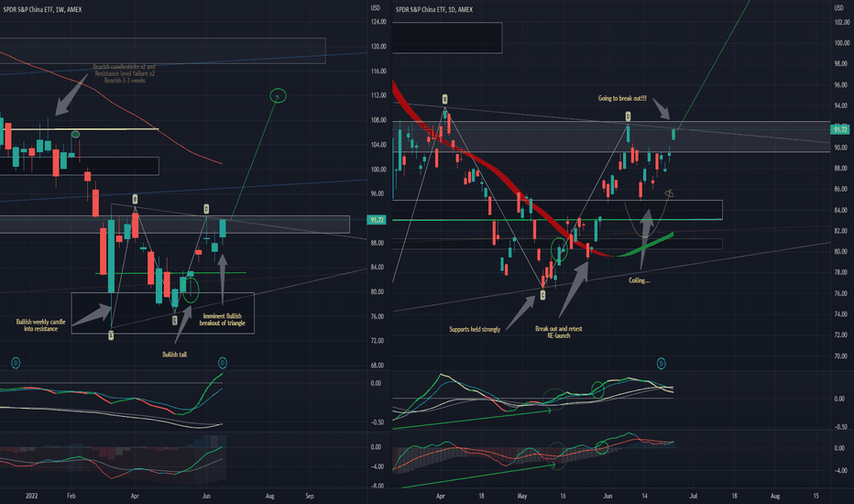Select the 'Break out and retest RE-launch' note
Screen dimensions: 854x504
coord(559,332)
